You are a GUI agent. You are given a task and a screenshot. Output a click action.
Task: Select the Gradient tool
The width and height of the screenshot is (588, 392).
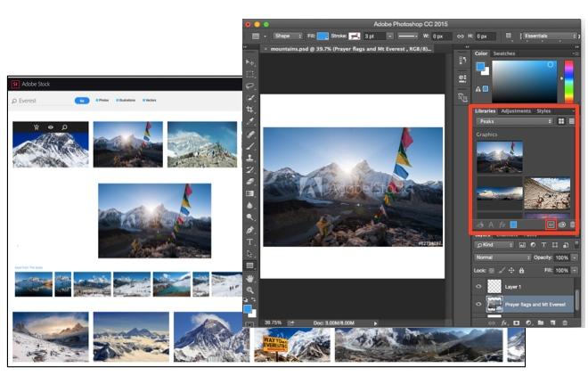[x=249, y=193]
